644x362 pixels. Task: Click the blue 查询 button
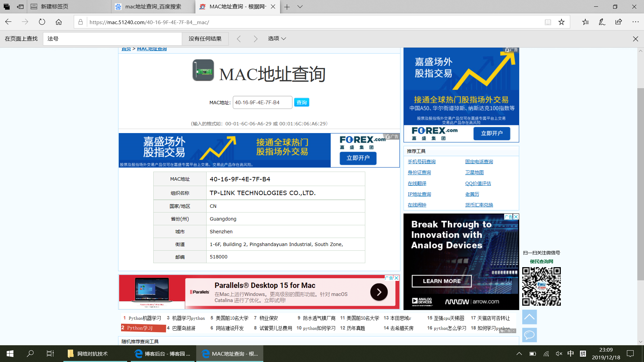(301, 103)
